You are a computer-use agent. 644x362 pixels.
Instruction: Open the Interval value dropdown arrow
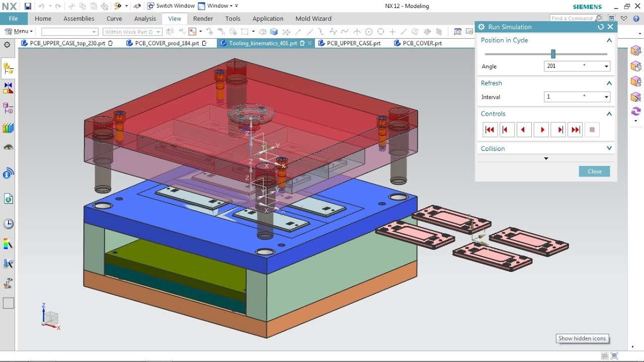(x=606, y=97)
